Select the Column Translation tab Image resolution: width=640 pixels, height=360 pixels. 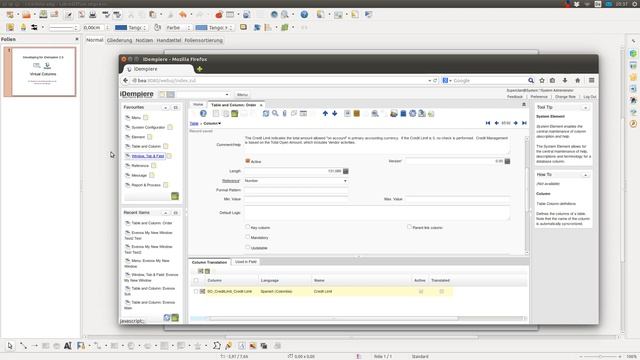click(209, 262)
